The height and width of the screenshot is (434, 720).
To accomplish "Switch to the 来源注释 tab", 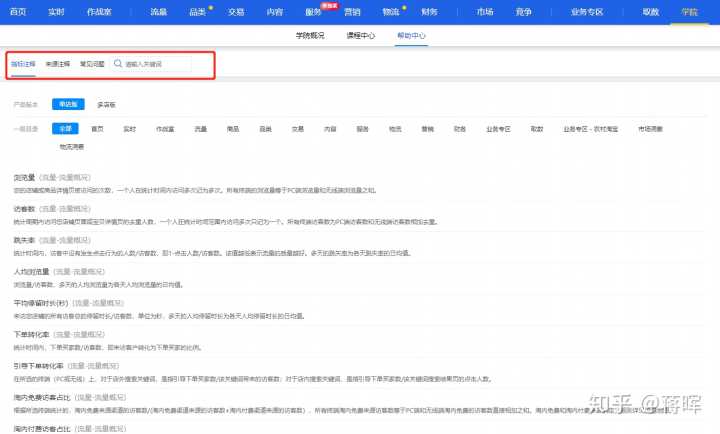I will [59, 64].
